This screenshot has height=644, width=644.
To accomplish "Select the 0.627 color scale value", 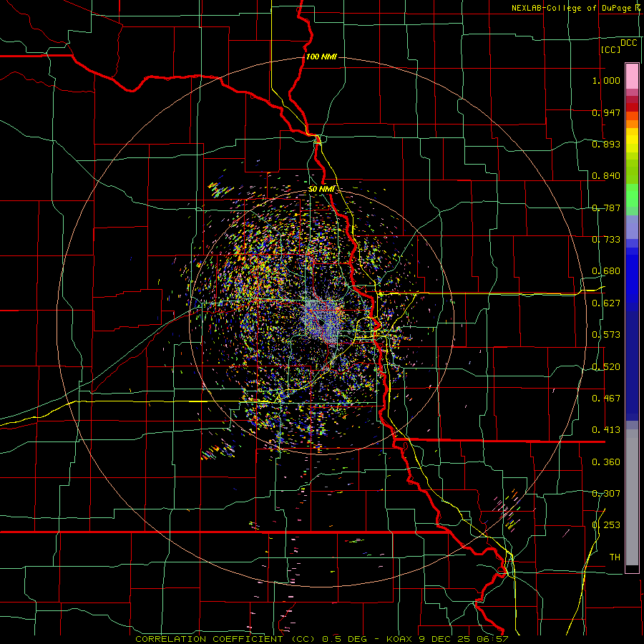I will pyautogui.click(x=606, y=303).
